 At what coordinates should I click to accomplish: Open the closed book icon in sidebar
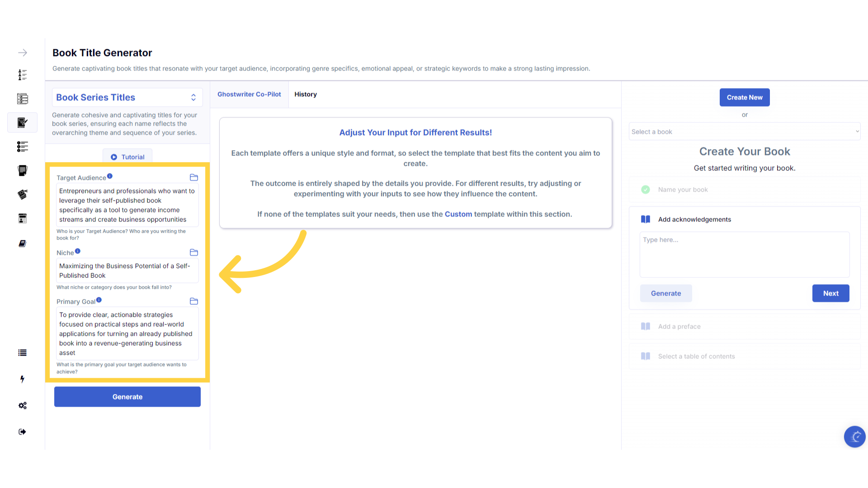coord(23,244)
